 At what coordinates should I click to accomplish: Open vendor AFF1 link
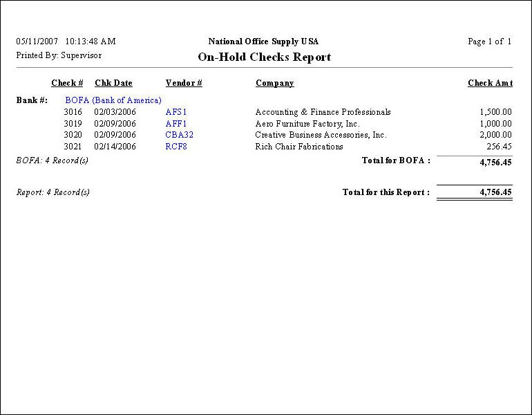[176, 124]
